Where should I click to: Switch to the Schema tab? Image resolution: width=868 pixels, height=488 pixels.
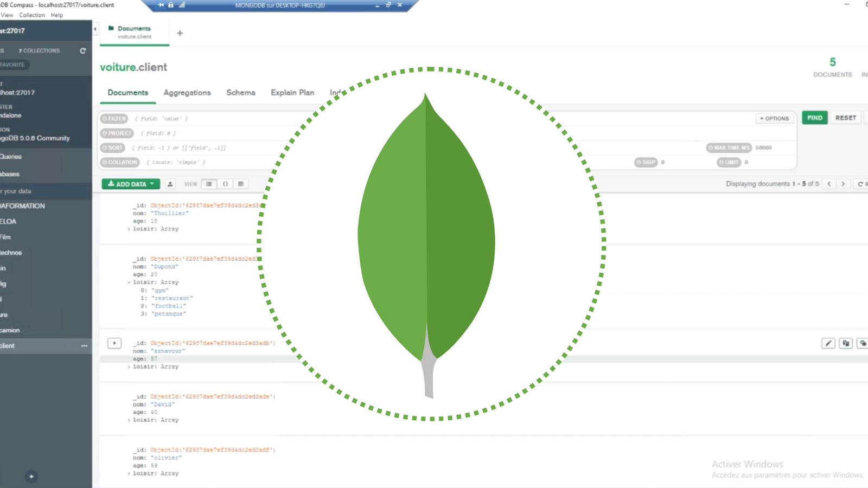coord(240,93)
